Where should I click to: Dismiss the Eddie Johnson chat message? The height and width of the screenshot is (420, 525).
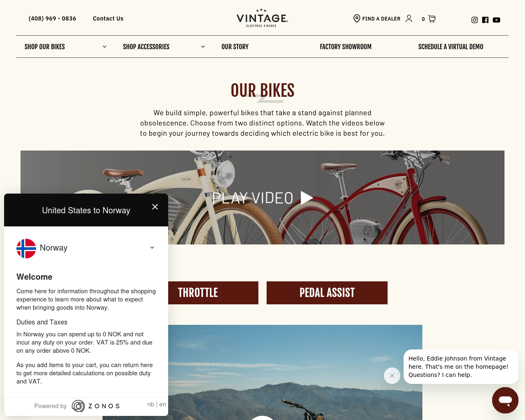point(392,376)
